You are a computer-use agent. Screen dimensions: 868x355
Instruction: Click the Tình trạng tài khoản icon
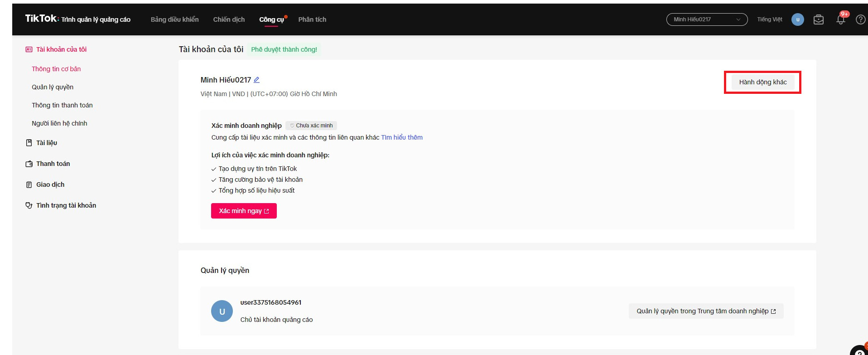tap(29, 205)
